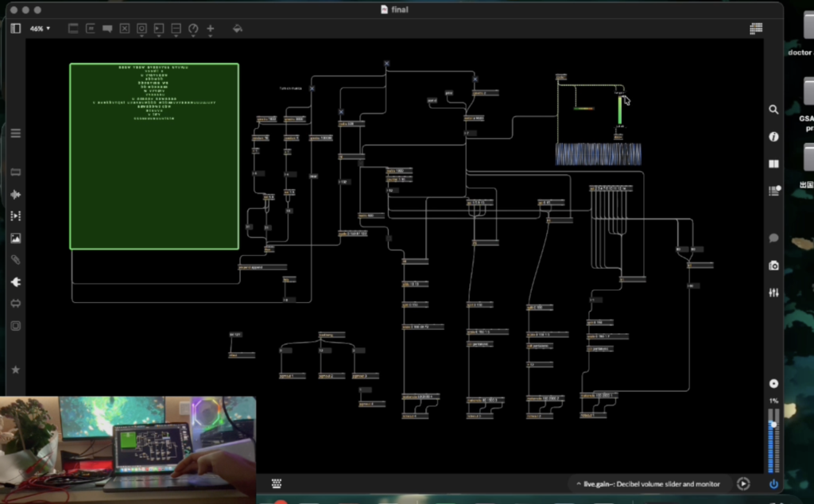Click the keyboard grid icon in bottom bar
814x504 pixels.
coord(276,484)
